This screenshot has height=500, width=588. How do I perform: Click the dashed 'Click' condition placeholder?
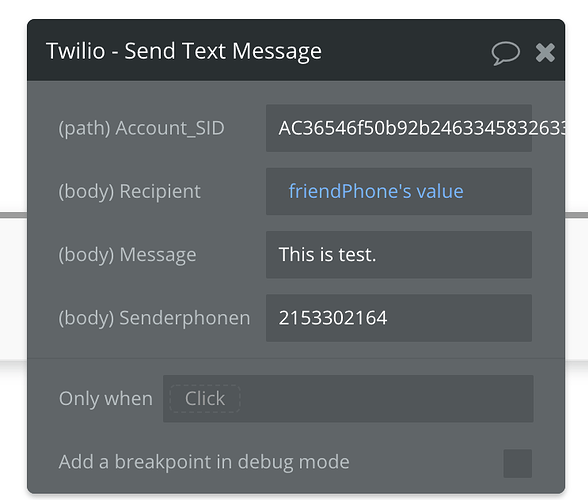(205, 398)
